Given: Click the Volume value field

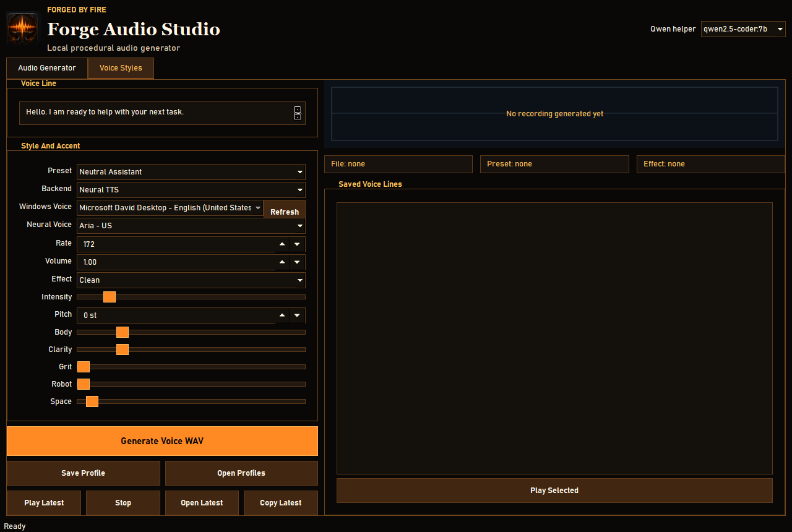Looking at the screenshot, I should 176,262.
